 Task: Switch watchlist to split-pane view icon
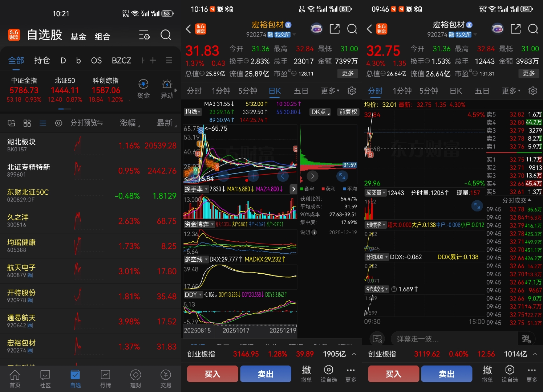(11, 123)
